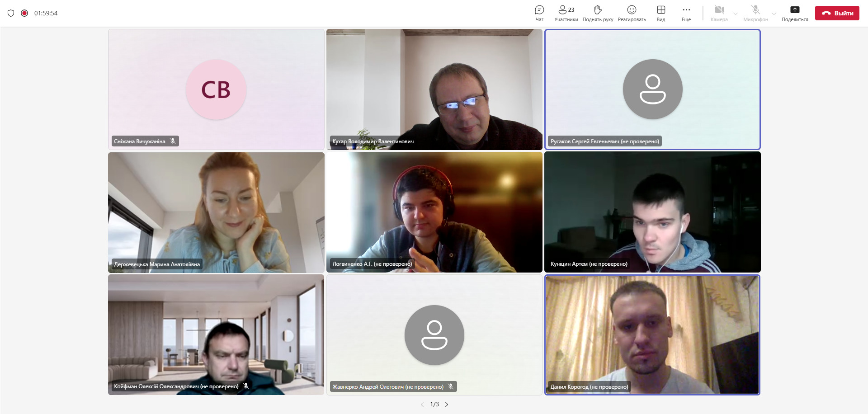Change the meeting view layout
Image resolution: width=868 pixels, height=414 pixels.
[661, 13]
